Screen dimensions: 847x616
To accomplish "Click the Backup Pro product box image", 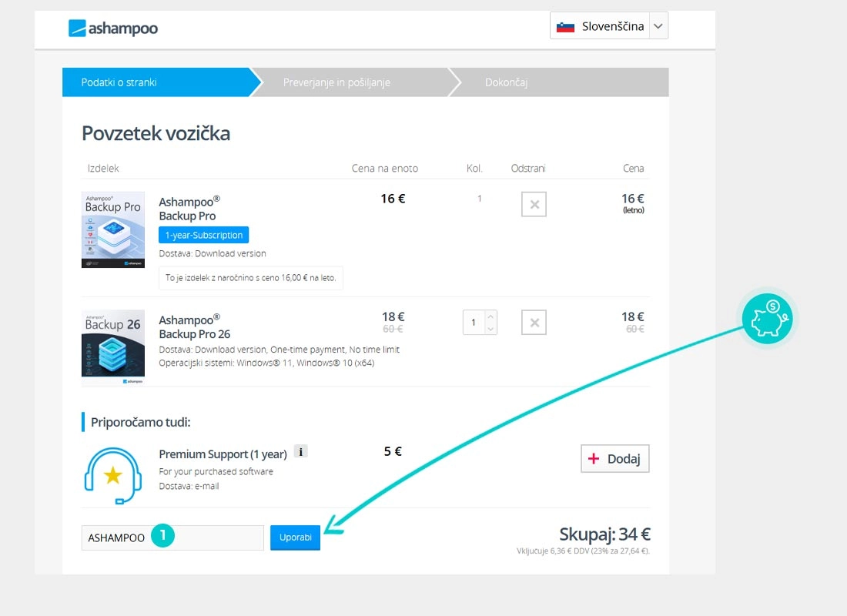I will coord(113,229).
